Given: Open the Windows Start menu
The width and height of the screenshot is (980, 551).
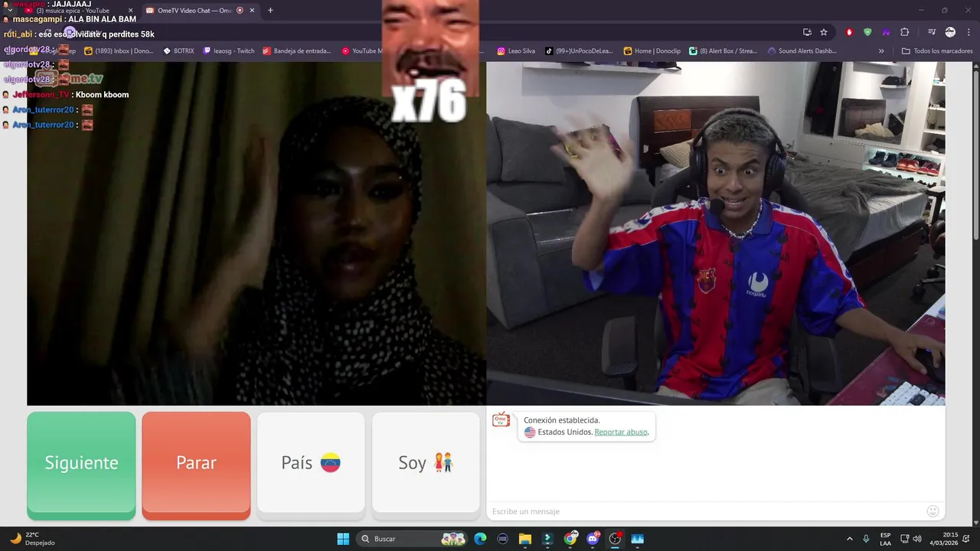Looking at the screenshot, I should [x=343, y=539].
